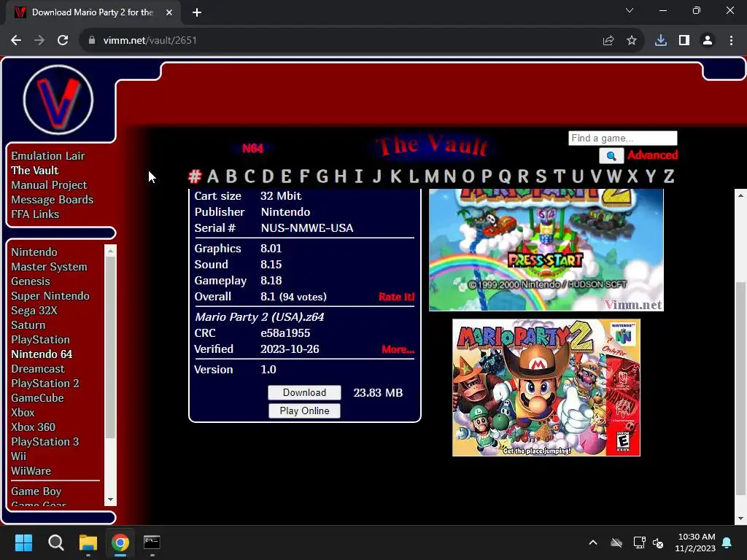The height and width of the screenshot is (560, 747).
Task: Click in the Find a game field
Action: [x=623, y=138]
